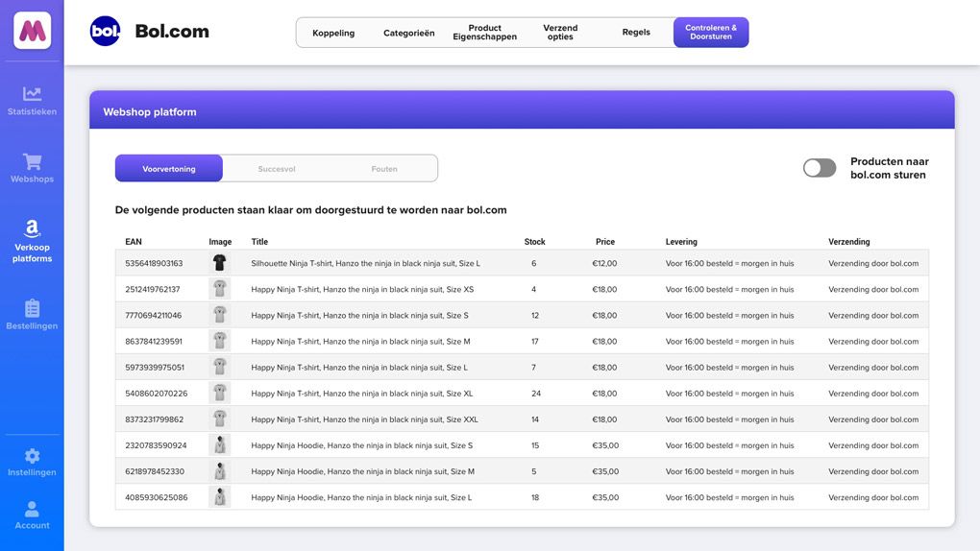Open the Koppeling step
This screenshot has width=980, height=551.
pos(333,33)
